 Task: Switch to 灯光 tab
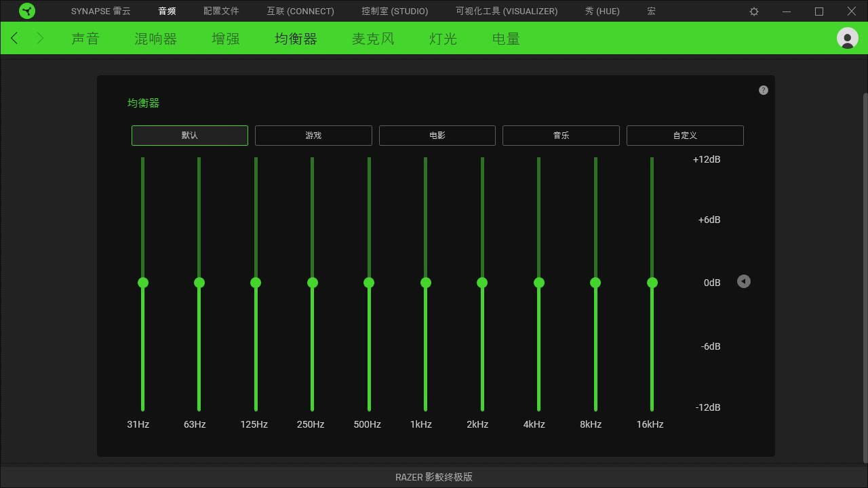tap(443, 39)
